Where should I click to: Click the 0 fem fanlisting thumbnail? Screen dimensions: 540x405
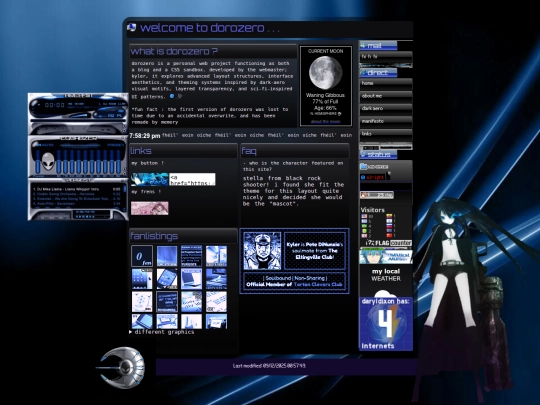pos(142,256)
